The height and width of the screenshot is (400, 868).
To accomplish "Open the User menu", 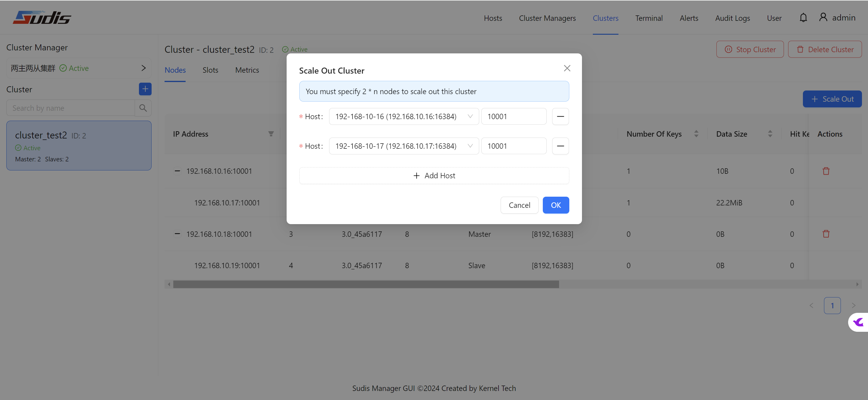I will tap(774, 18).
